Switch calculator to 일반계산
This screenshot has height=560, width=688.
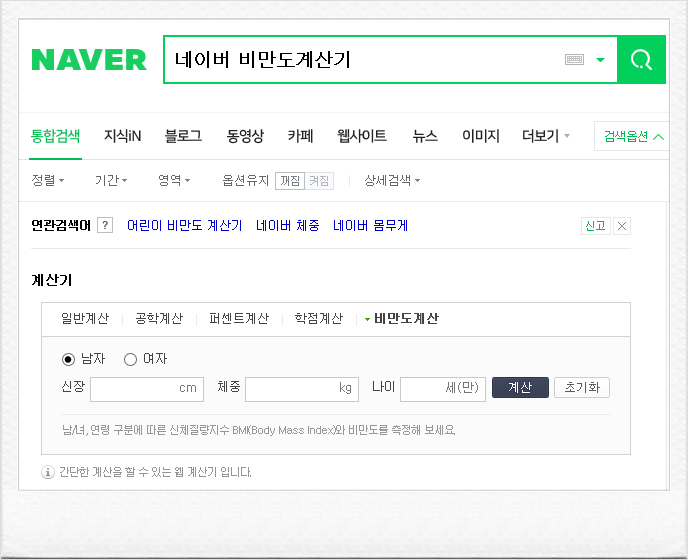(x=85, y=319)
